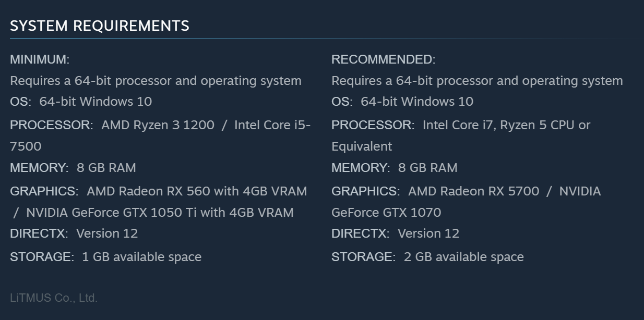Select the MINIMUM requirements label
This screenshot has width=644, height=320.
(x=40, y=59)
